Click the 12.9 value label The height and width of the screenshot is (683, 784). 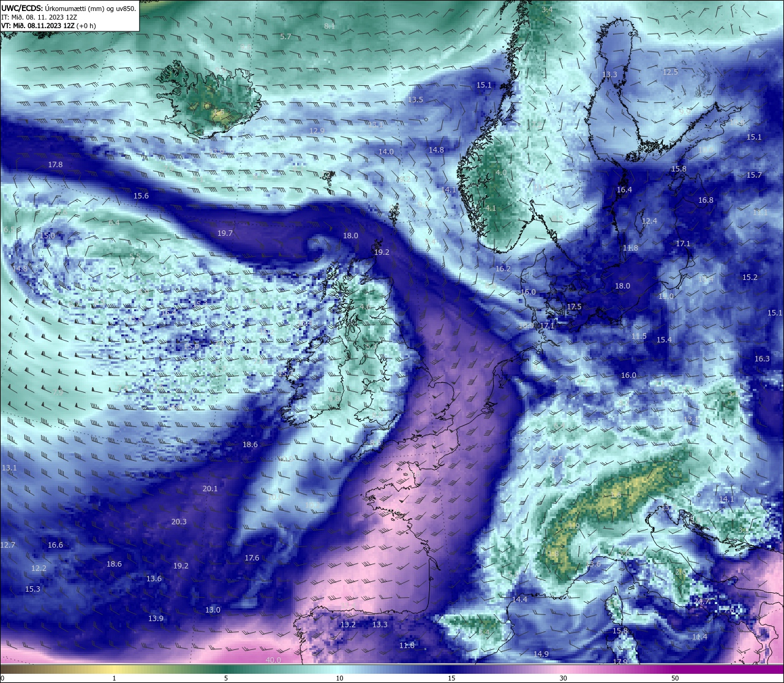pos(317,130)
